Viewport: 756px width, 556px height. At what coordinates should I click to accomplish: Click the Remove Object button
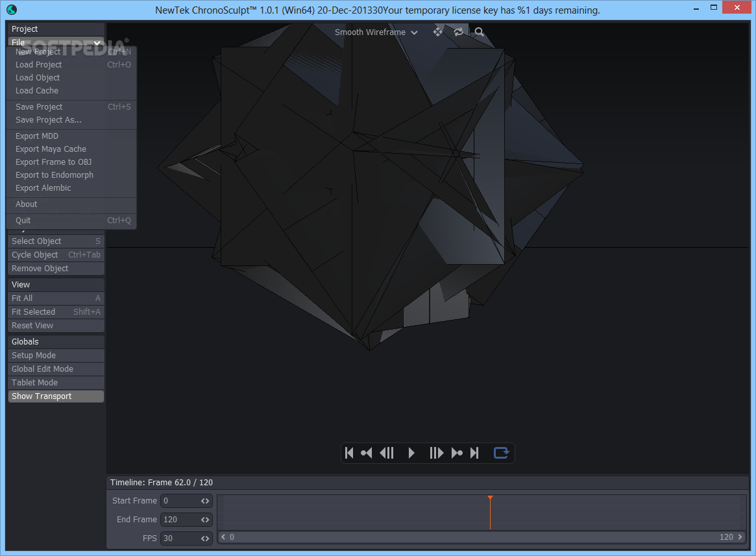pos(56,268)
